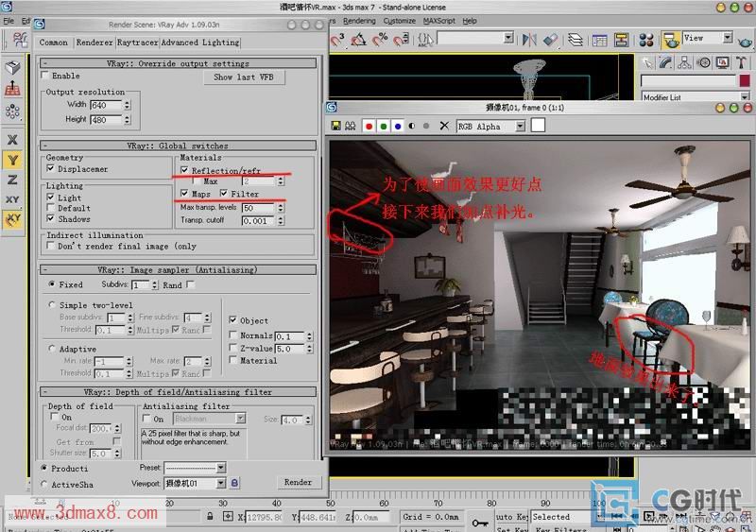Switch to the Common tab
756x532 pixels.
click(x=54, y=43)
